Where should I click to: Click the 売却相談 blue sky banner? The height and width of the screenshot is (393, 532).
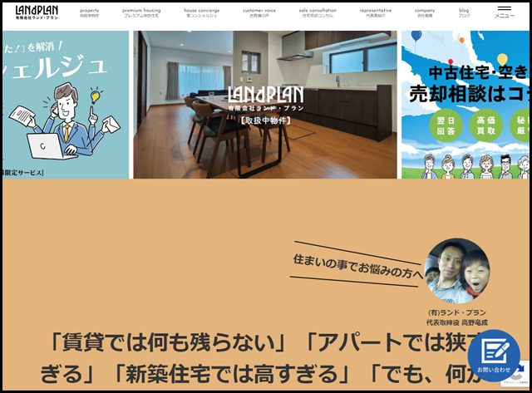click(x=465, y=105)
